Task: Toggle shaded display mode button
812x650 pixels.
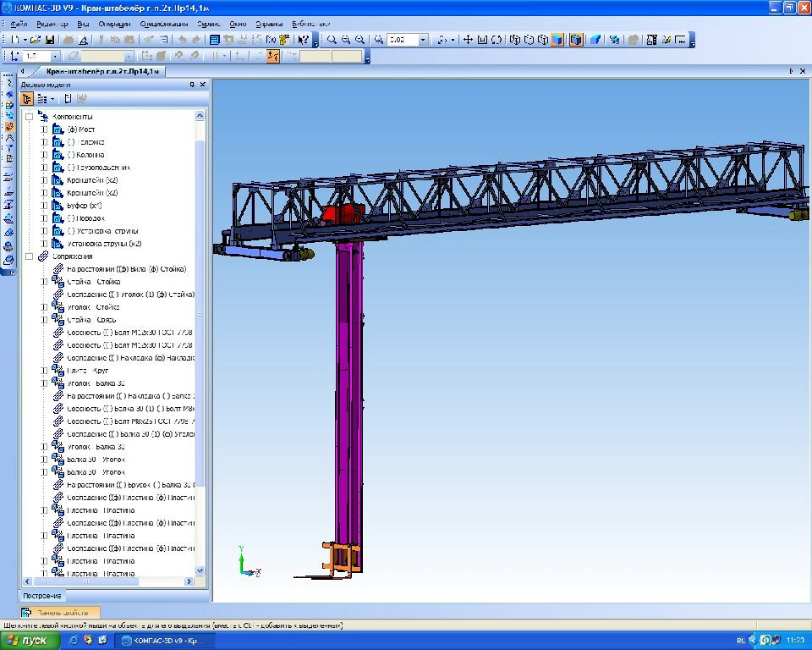Action: [558, 40]
